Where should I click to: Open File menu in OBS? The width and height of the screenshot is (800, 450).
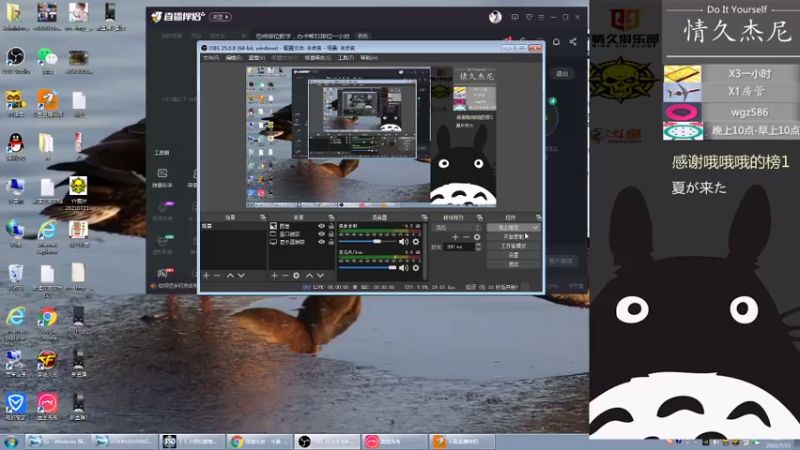click(211, 58)
